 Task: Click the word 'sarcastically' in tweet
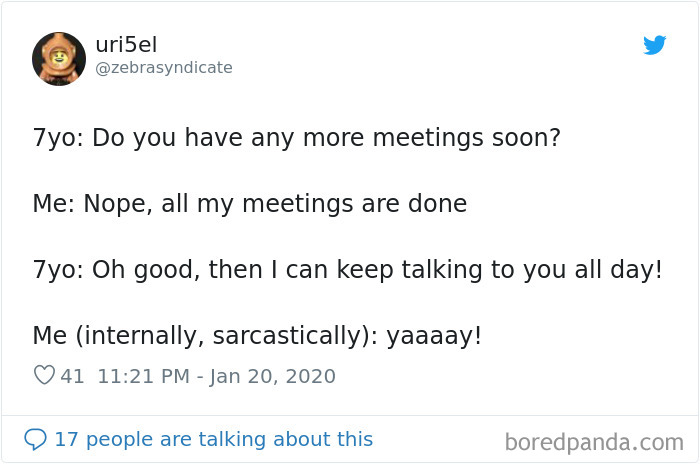coord(289,336)
